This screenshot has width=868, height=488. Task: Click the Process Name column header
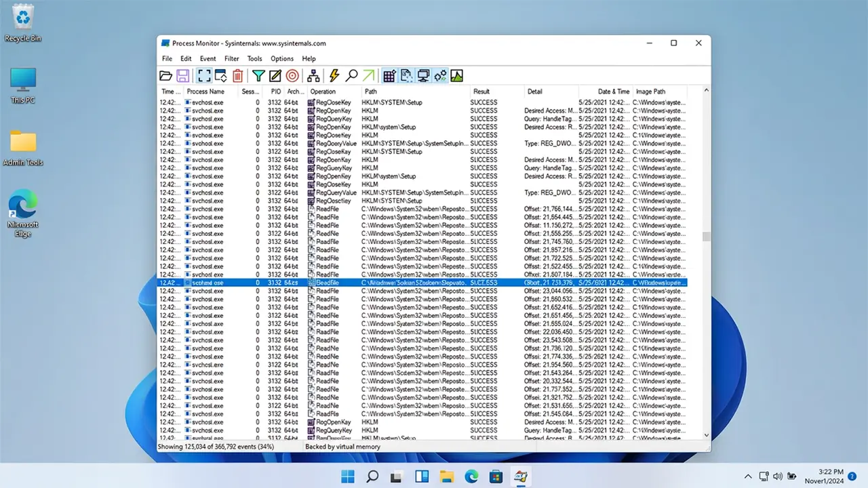[x=211, y=91]
